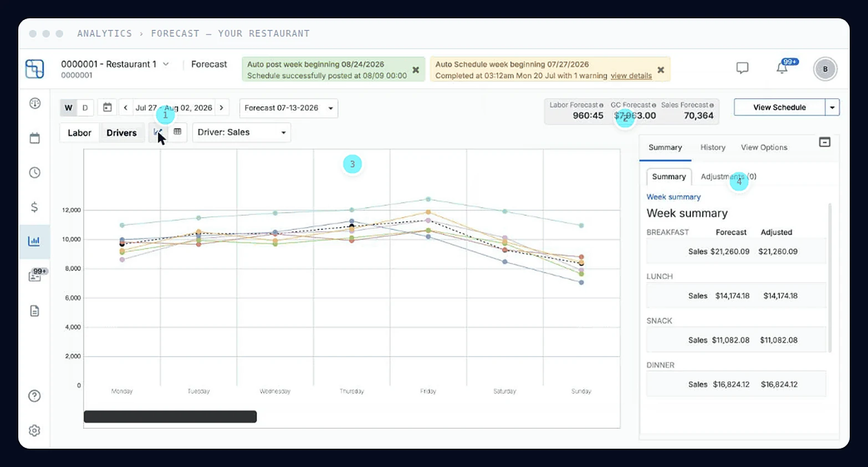Click the Friday peak point on the top teal line
This screenshot has height=467, width=868.
tap(428, 199)
